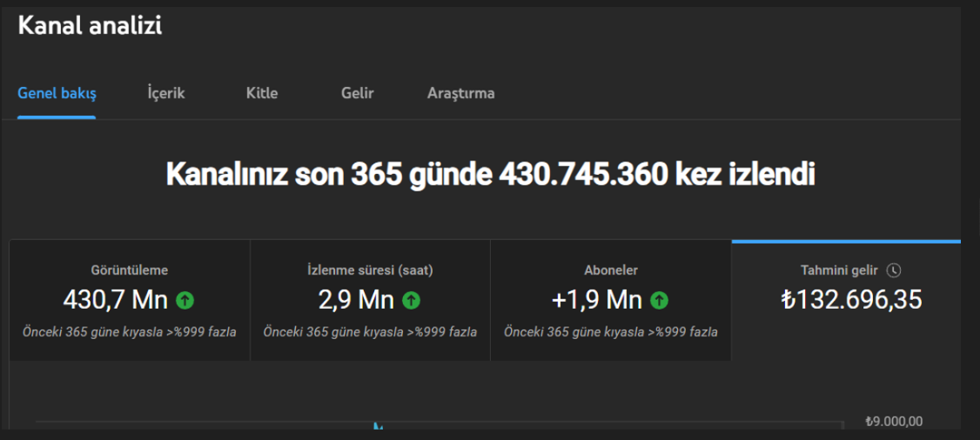Select the İzlenme süresi (saat) card
The height and width of the screenshot is (440, 980).
pos(370,300)
